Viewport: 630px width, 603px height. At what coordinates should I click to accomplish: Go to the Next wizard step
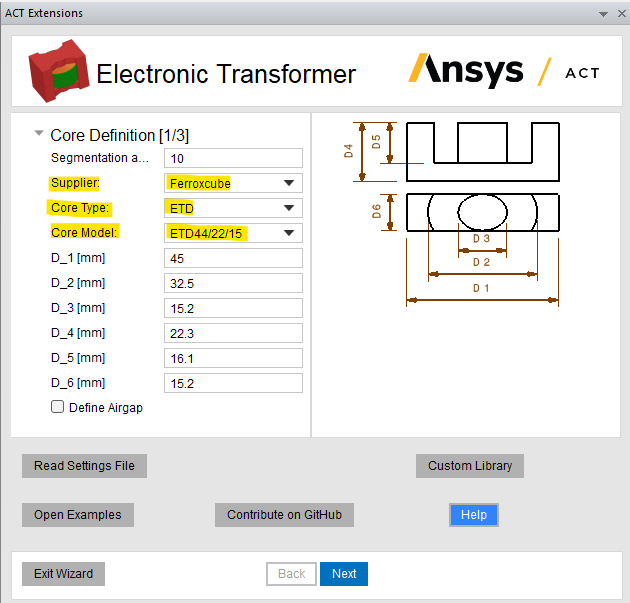[344, 574]
